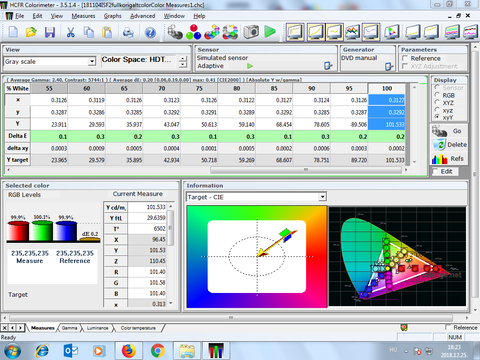
Task: Tick the Edit checkbox
Action: [x=435, y=171]
